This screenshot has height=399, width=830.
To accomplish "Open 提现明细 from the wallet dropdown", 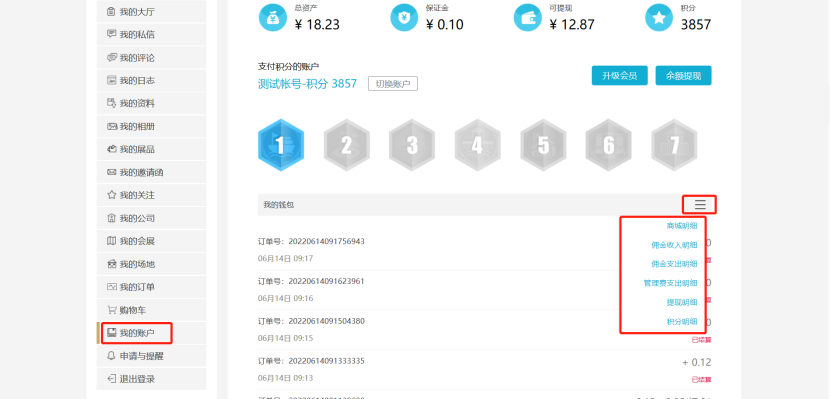I will (682, 302).
